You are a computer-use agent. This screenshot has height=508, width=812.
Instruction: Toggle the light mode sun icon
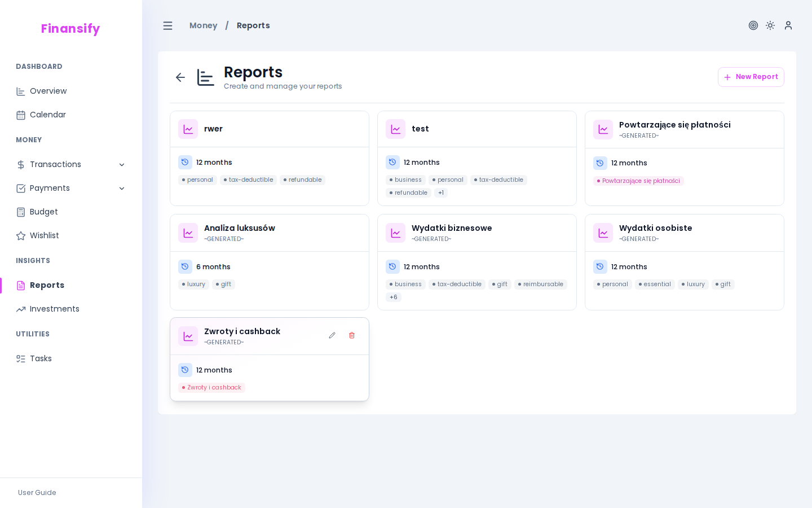click(770, 25)
